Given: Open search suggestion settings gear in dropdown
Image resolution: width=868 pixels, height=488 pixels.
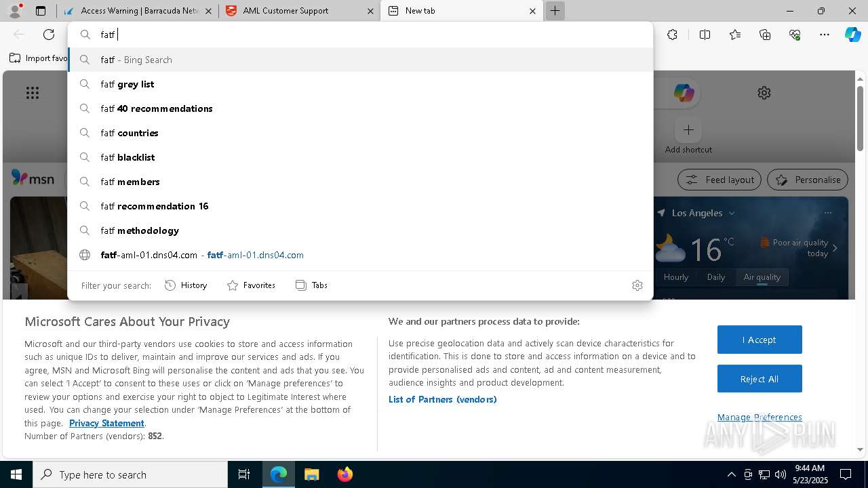Looking at the screenshot, I should [637, 285].
